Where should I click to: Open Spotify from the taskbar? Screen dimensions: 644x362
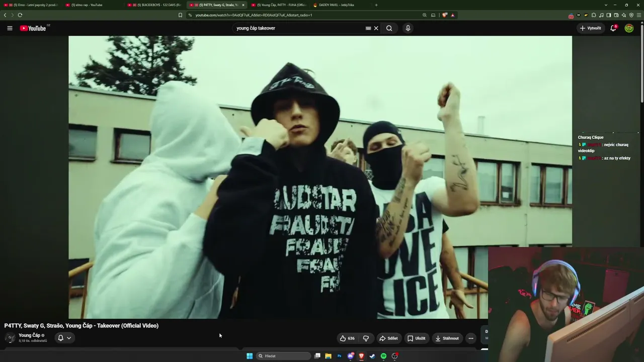383,356
